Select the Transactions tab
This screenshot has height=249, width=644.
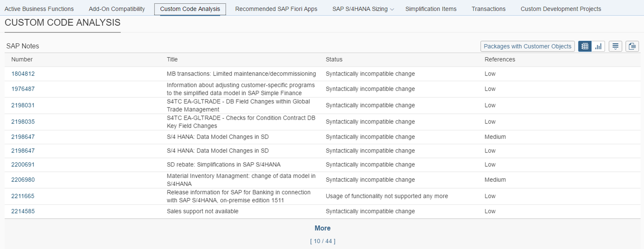488,9
